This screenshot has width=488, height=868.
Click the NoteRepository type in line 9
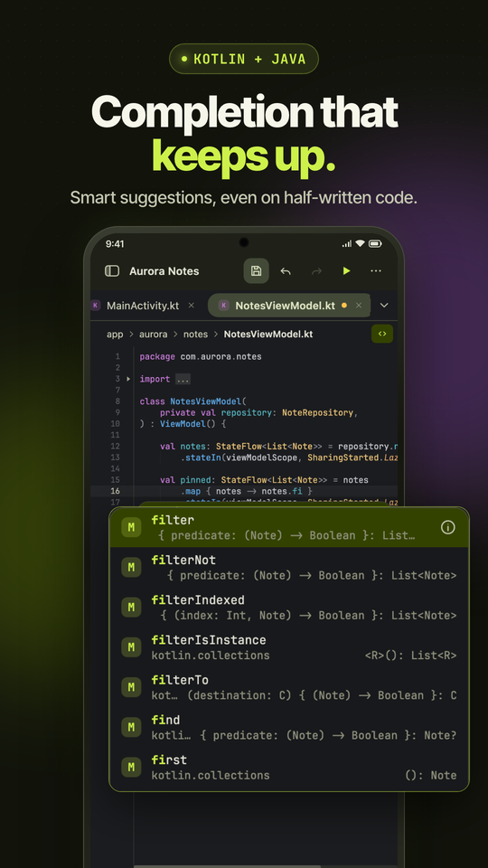[x=317, y=413]
